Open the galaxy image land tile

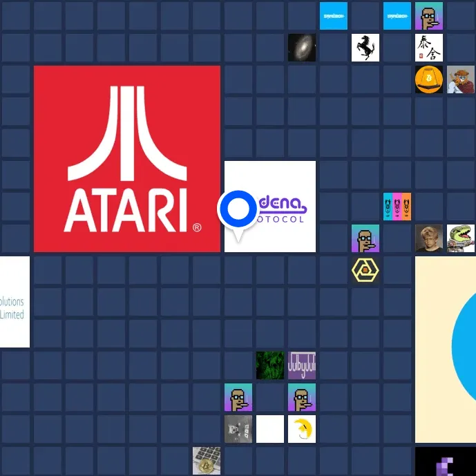(x=302, y=48)
